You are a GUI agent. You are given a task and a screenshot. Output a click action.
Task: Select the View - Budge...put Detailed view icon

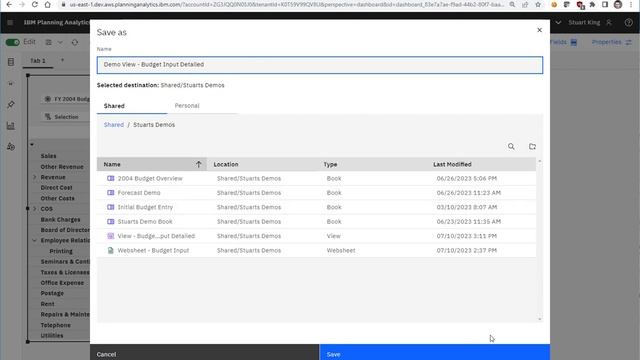(x=111, y=236)
